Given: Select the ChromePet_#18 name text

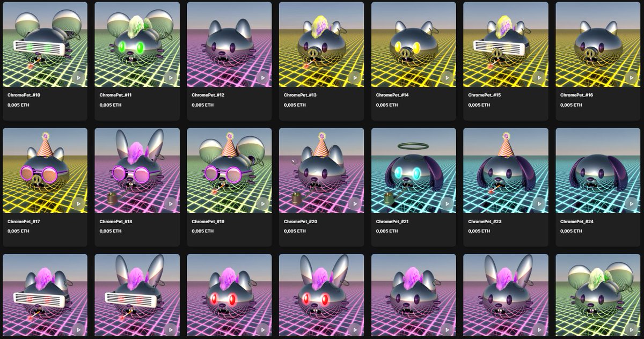Looking at the screenshot, I should [115, 221].
